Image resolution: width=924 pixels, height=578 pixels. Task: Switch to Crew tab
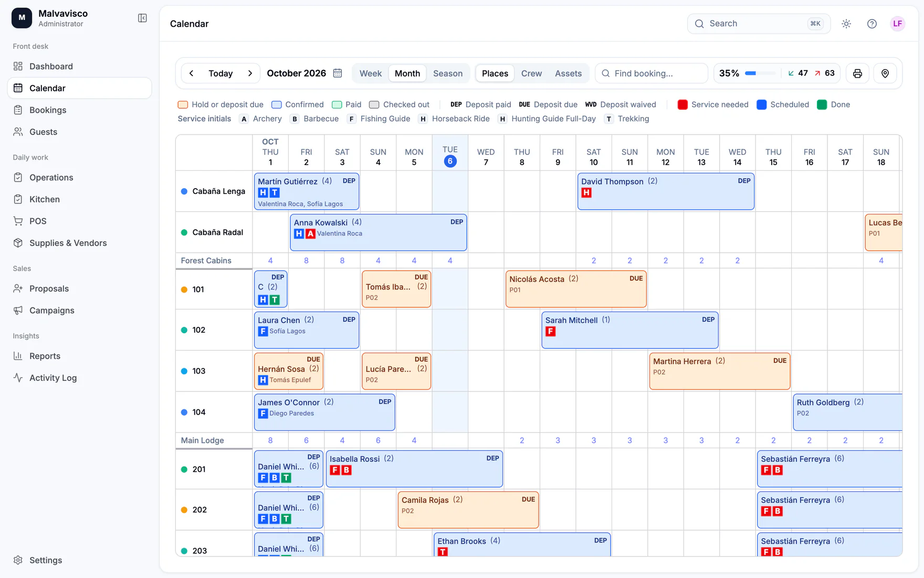pos(531,74)
